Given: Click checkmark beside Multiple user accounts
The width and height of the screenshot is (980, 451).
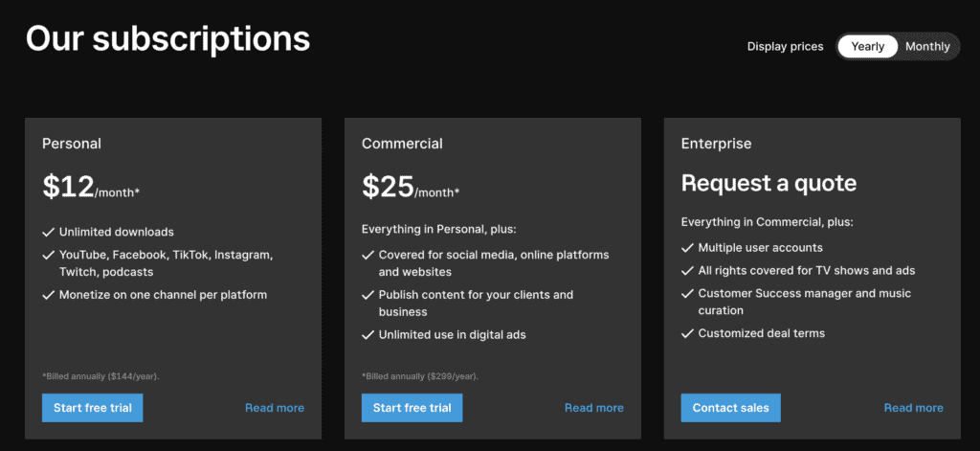Looking at the screenshot, I should [x=687, y=248].
